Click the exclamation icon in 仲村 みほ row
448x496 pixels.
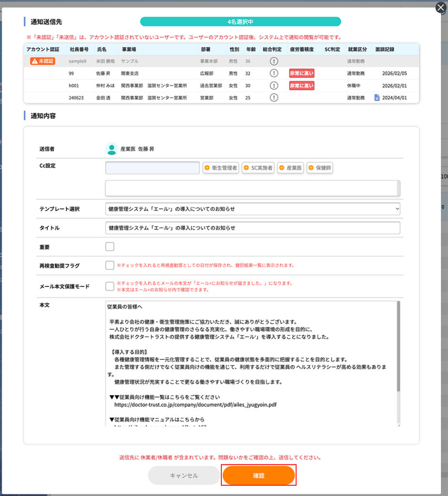[x=274, y=86]
